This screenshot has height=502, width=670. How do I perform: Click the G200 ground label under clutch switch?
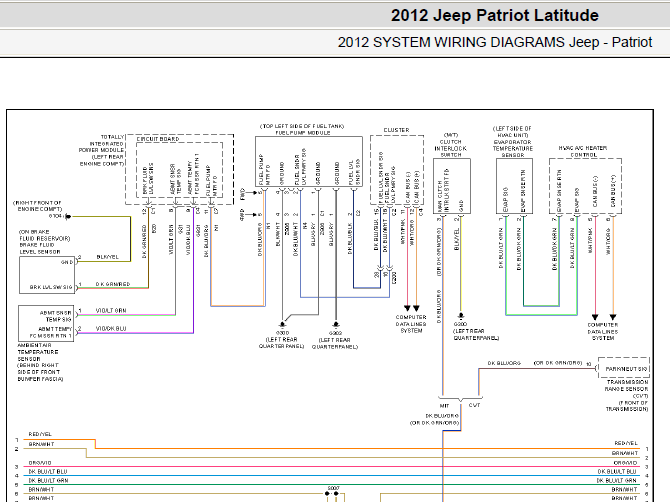(460, 324)
